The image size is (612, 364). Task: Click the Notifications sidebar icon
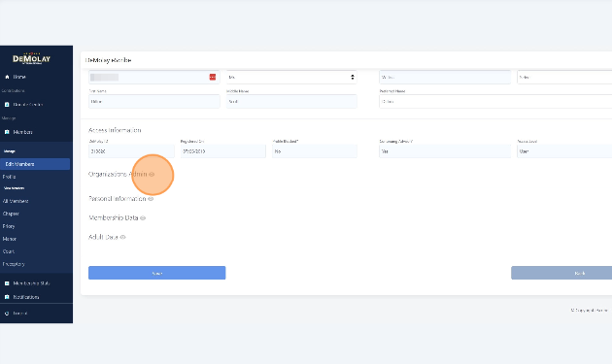(x=7, y=297)
